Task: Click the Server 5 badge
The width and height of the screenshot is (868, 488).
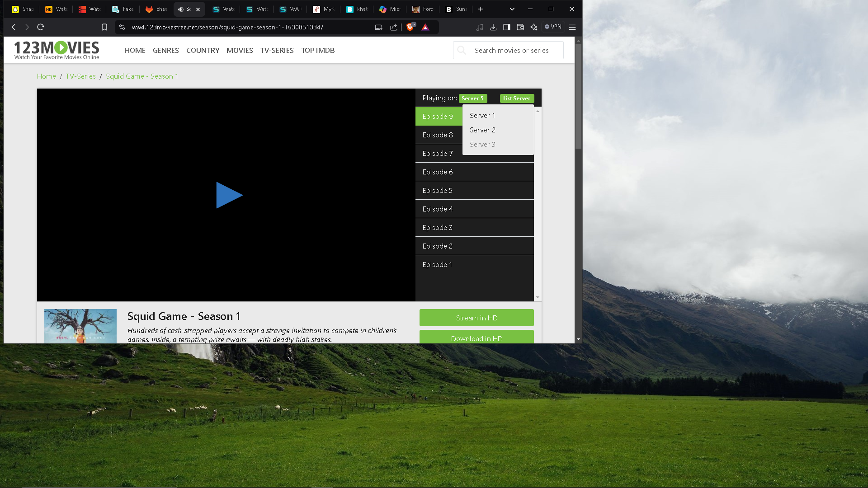Action: coord(473,99)
